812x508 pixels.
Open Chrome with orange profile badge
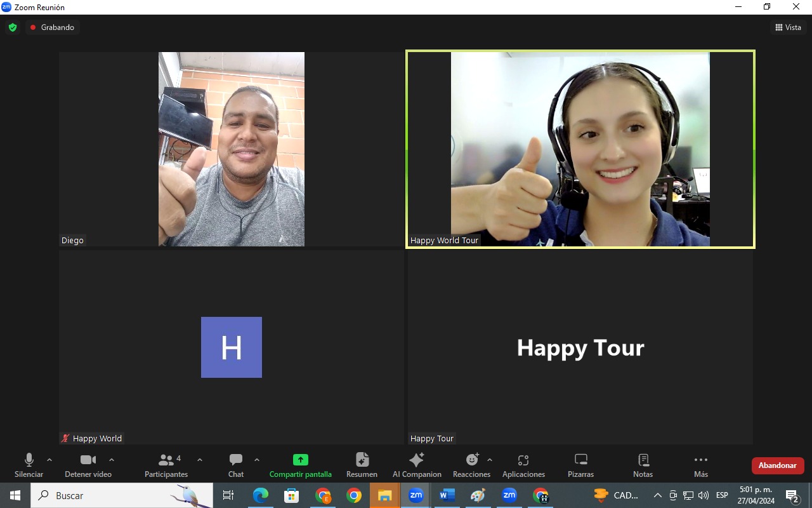coord(323,495)
